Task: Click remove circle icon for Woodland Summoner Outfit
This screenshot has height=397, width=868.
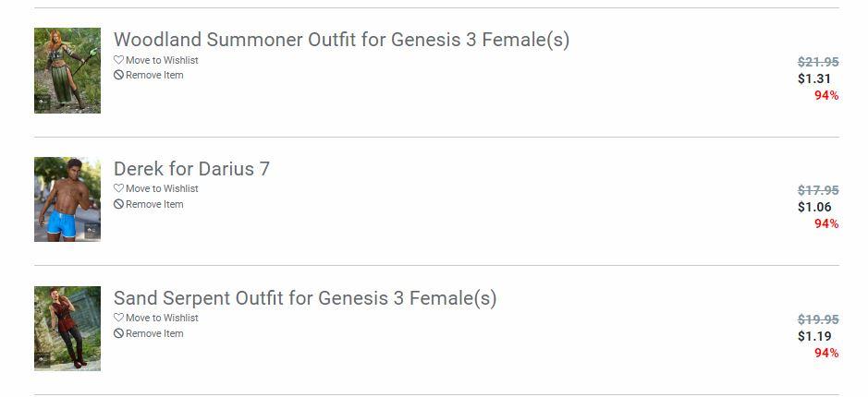Action: (118, 76)
